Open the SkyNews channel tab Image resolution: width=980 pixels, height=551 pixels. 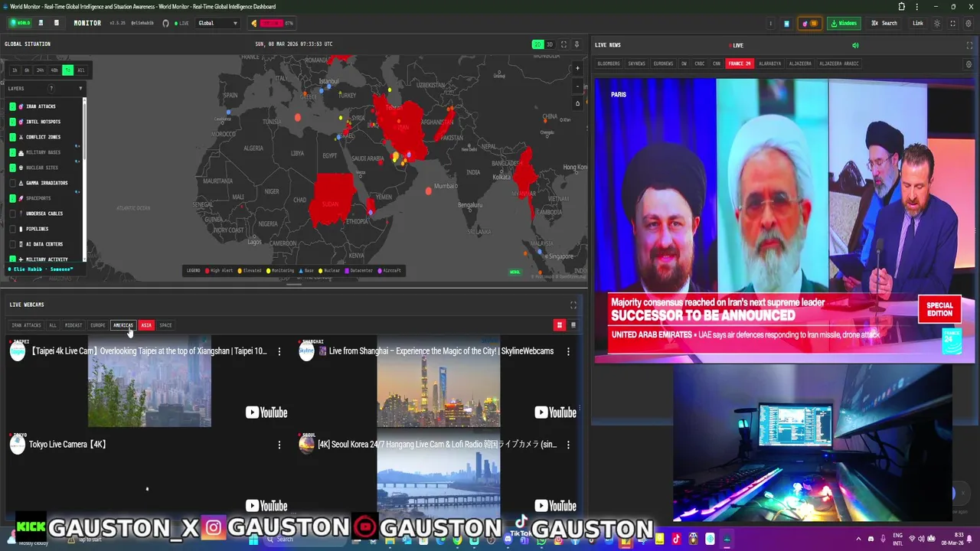pos(636,64)
